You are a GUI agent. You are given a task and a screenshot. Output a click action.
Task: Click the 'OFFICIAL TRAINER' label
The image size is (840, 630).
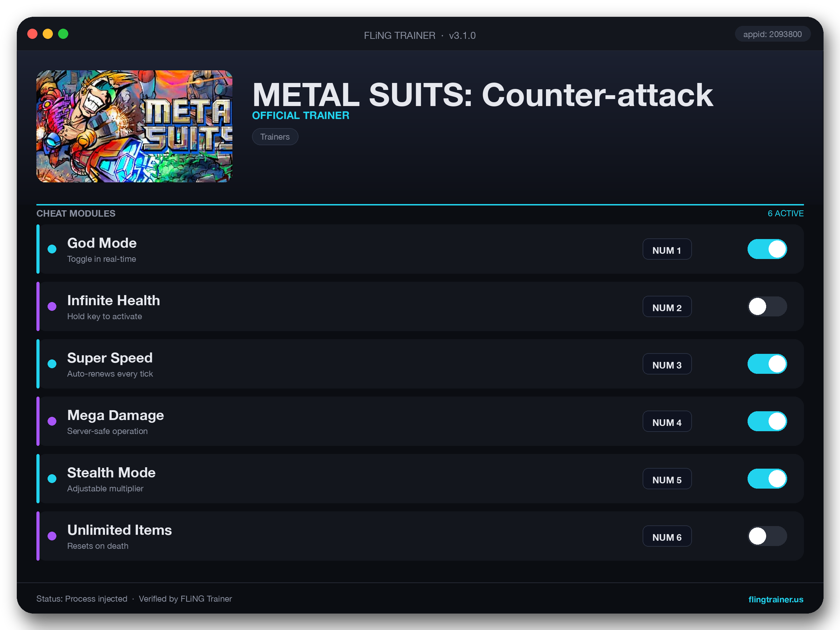[300, 115]
